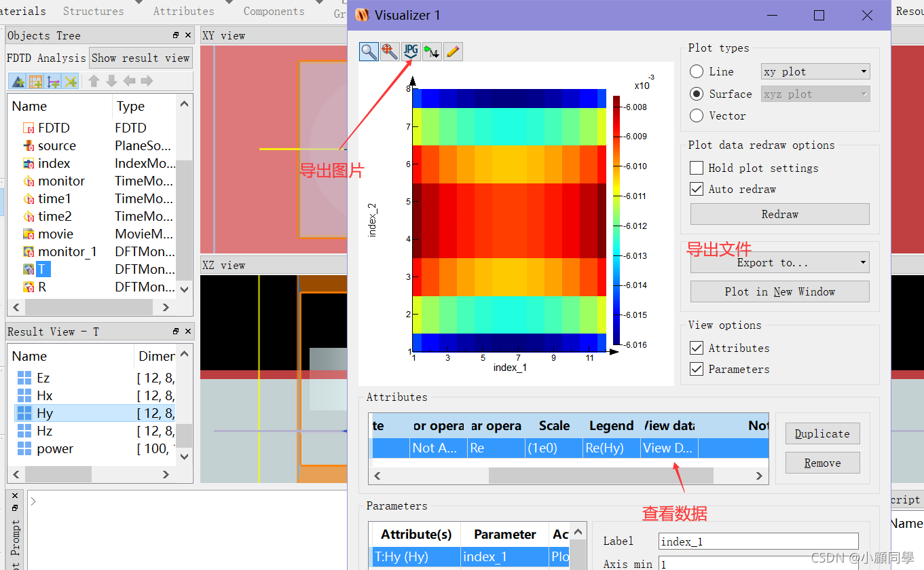Activate the pan-zoom tool in Visualizer toolbar
924x570 pixels.
390,51
